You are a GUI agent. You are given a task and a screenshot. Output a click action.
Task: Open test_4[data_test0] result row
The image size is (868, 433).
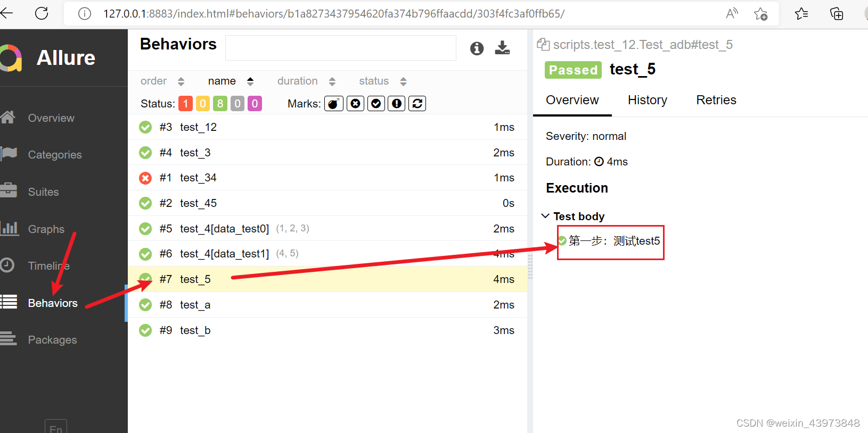pos(327,229)
